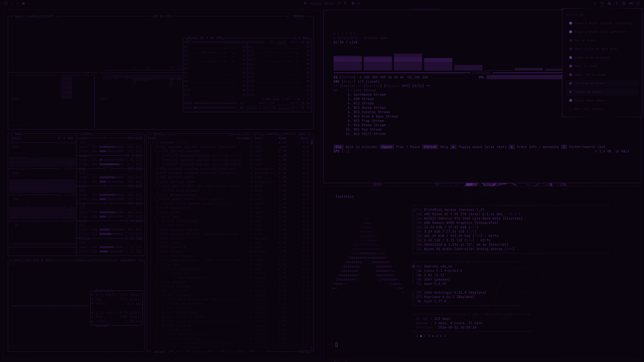Open btop menu option
This screenshot has height=362, width=644.
tap(33, 16)
